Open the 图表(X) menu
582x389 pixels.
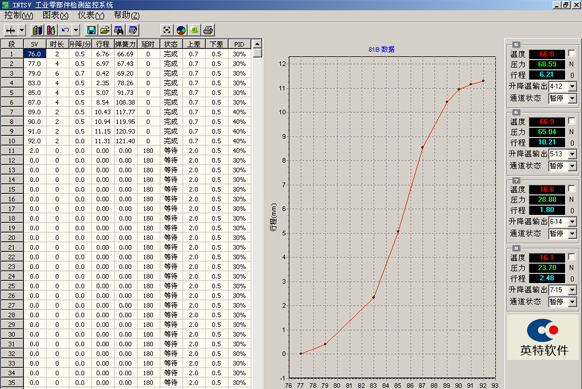[56, 15]
